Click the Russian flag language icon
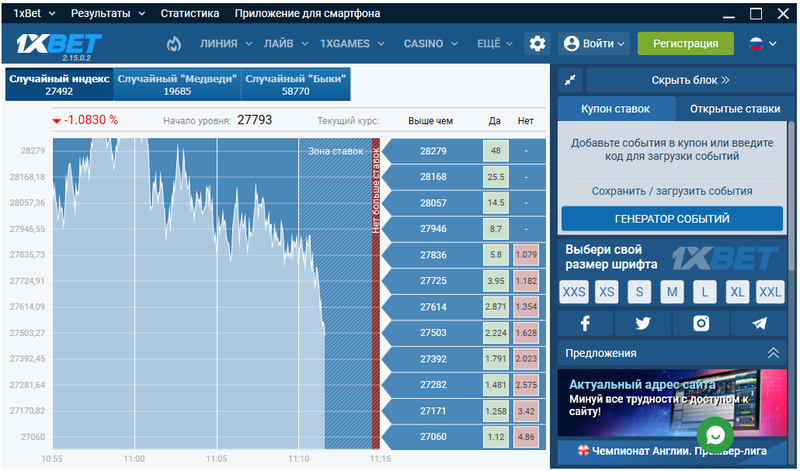This screenshot has width=800, height=471. (756, 44)
